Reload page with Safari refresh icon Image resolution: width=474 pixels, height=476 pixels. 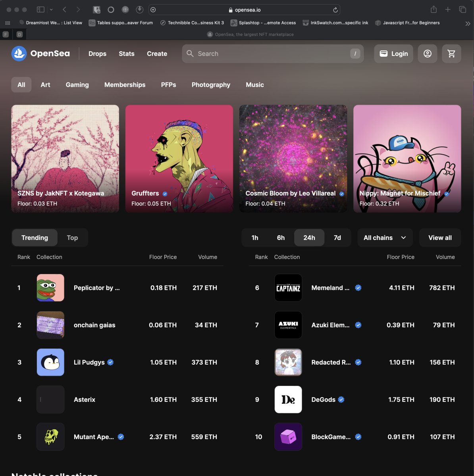click(335, 10)
